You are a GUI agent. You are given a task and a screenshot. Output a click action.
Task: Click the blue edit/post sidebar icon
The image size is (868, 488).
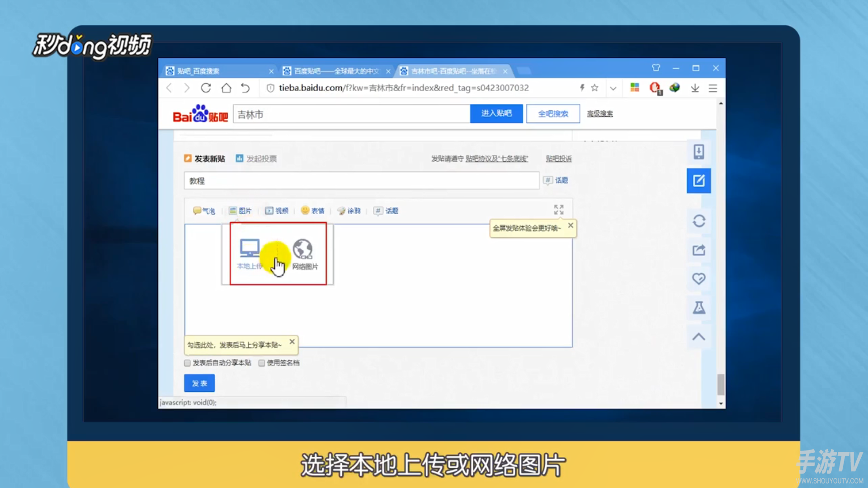(699, 181)
